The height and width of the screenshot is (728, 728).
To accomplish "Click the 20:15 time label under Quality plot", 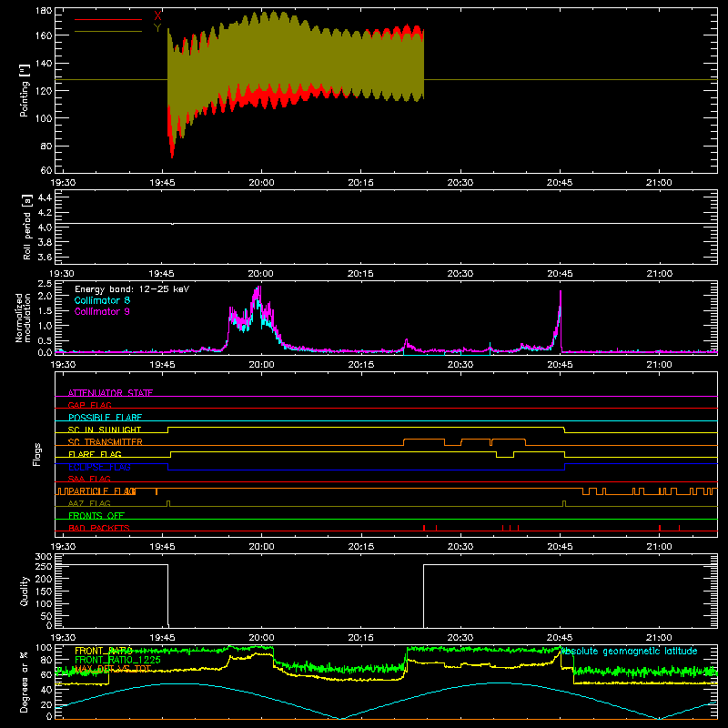I will tap(360, 638).
